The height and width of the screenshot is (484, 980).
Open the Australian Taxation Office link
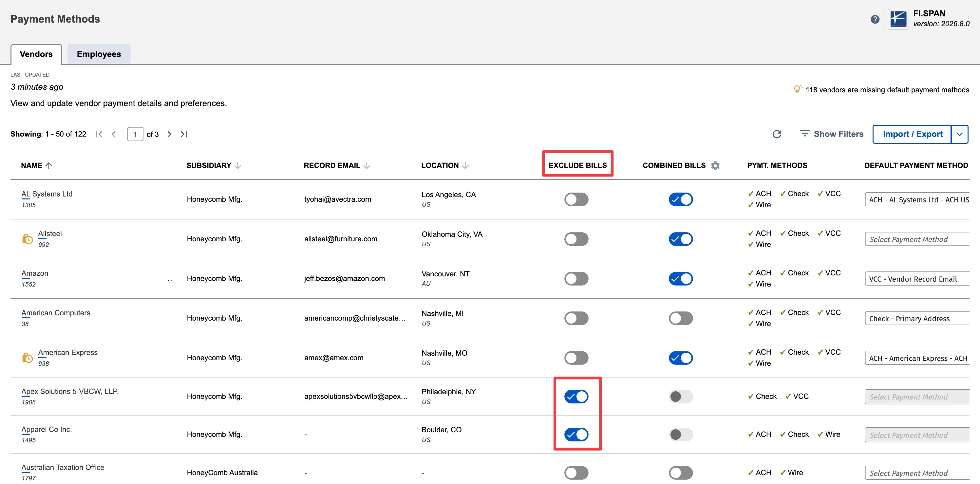(63, 467)
